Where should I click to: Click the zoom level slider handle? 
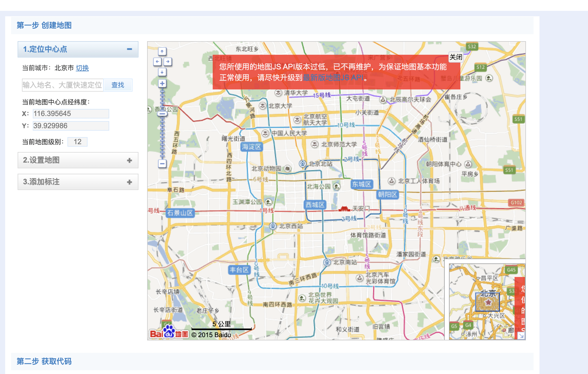(x=162, y=114)
